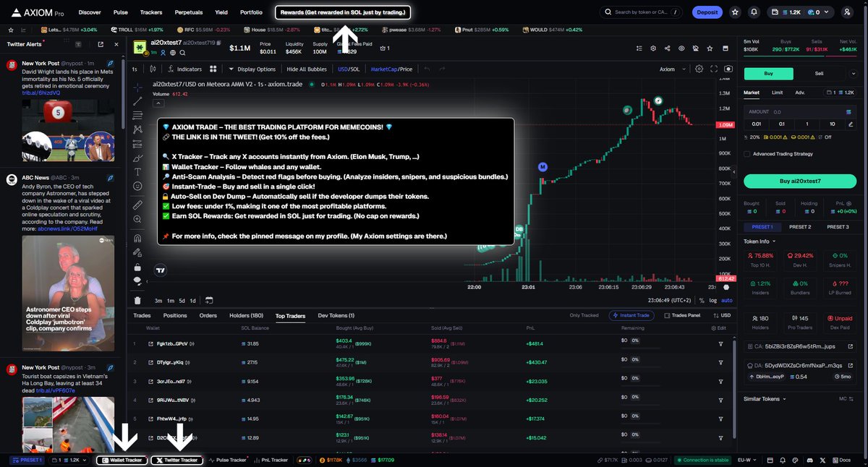Expand Display Options dropdown
The height and width of the screenshot is (467, 868).
coord(252,69)
